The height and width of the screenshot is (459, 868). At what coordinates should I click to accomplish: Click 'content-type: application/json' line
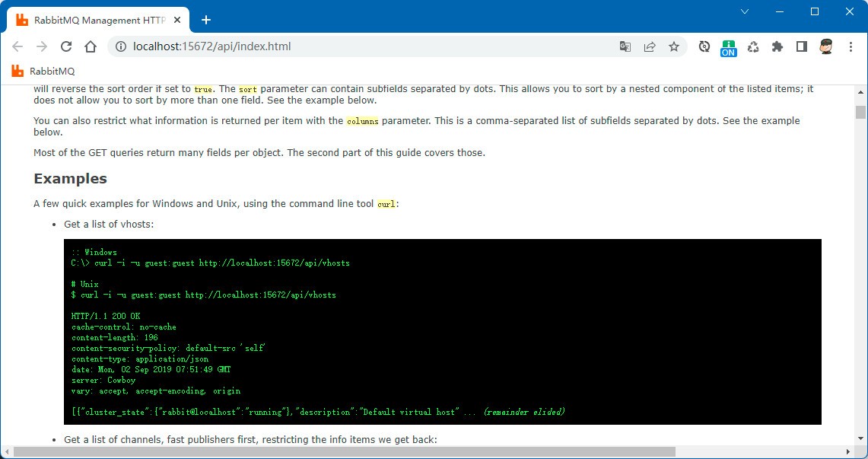pyautogui.click(x=140, y=359)
